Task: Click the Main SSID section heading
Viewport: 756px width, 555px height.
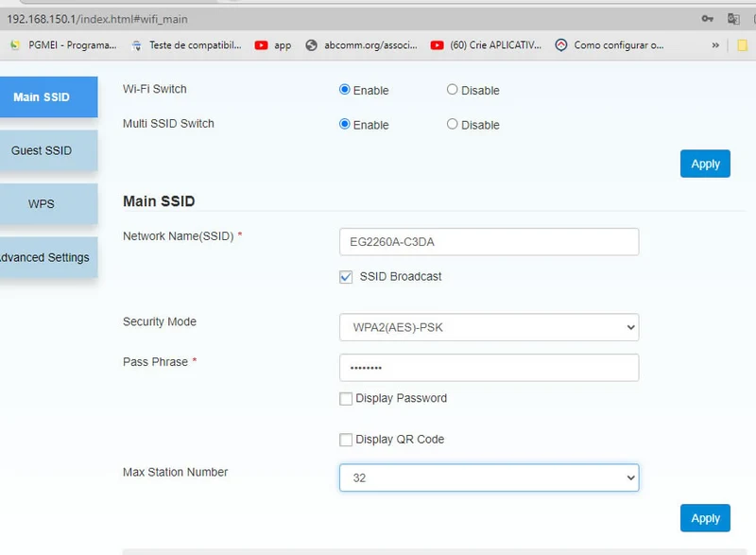Action: coord(159,200)
